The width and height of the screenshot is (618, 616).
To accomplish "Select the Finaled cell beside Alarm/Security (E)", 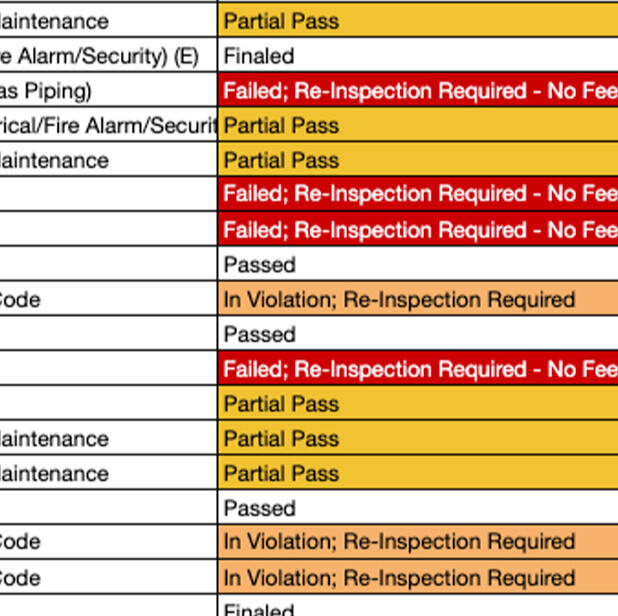I will (418, 56).
